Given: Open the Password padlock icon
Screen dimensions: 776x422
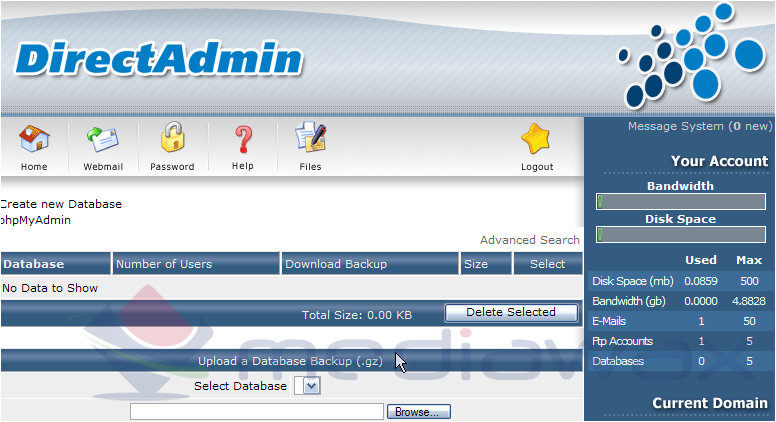Looking at the screenshot, I should coord(172,137).
